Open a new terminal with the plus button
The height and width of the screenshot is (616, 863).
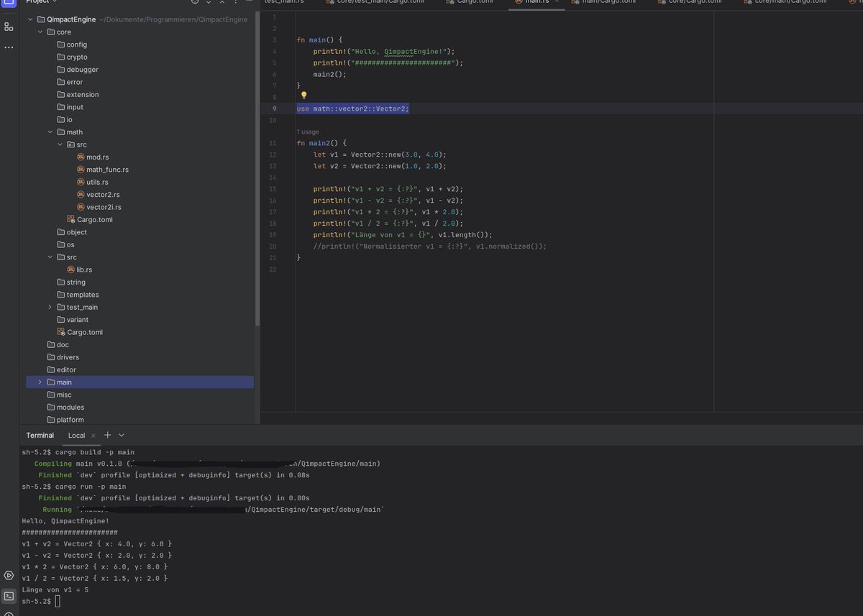pos(107,435)
